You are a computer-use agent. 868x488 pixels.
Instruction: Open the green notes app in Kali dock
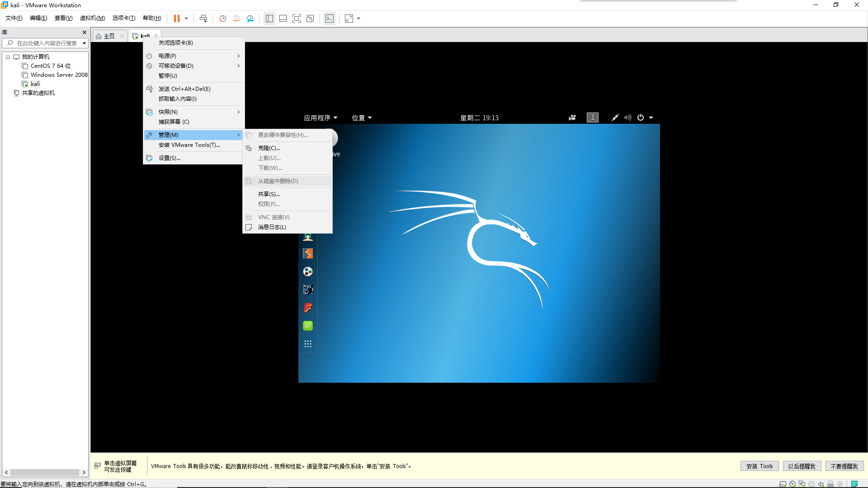308,326
